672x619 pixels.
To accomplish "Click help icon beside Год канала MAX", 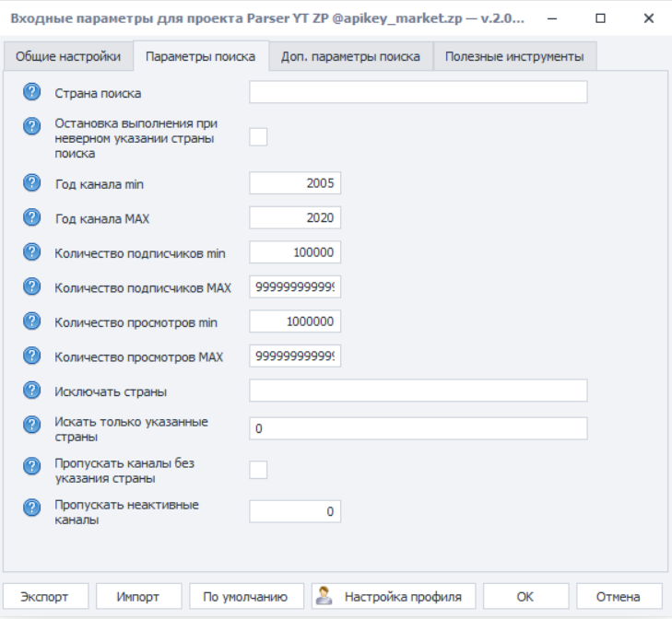I will [x=32, y=217].
